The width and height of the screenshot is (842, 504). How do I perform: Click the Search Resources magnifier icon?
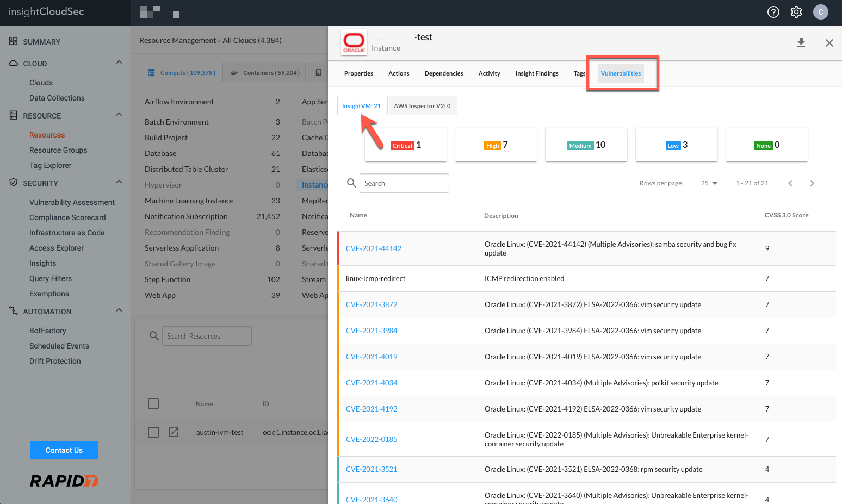click(154, 336)
